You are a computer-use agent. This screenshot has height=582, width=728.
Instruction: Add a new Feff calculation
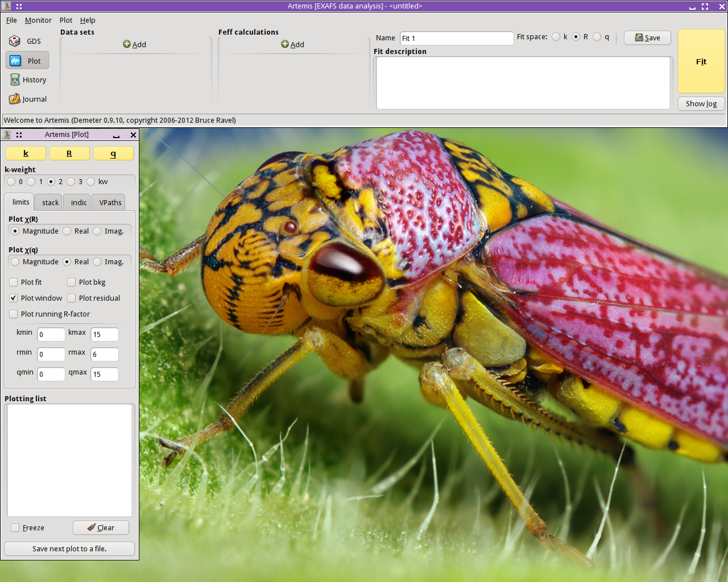pyautogui.click(x=293, y=44)
